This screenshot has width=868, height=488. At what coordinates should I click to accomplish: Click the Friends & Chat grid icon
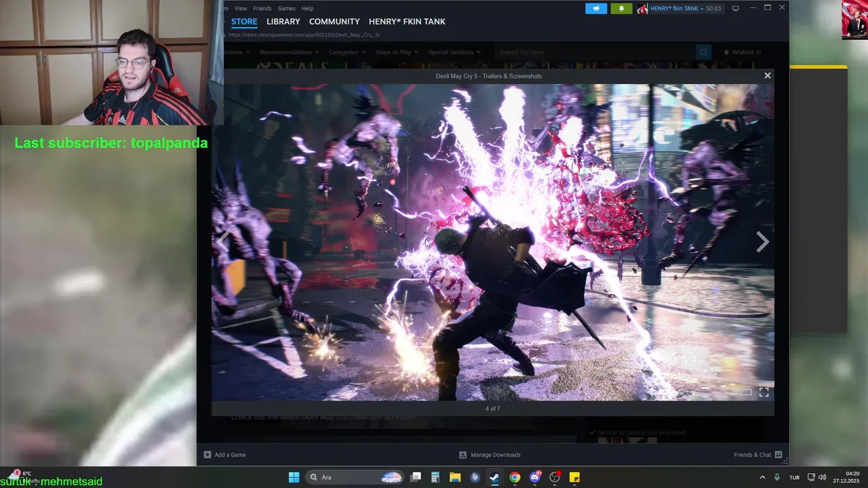click(778, 455)
